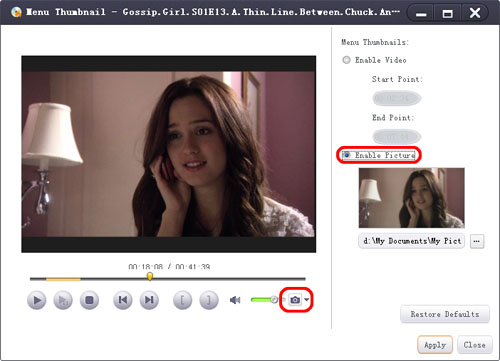Click the picture thumbnail preview

(x=411, y=198)
